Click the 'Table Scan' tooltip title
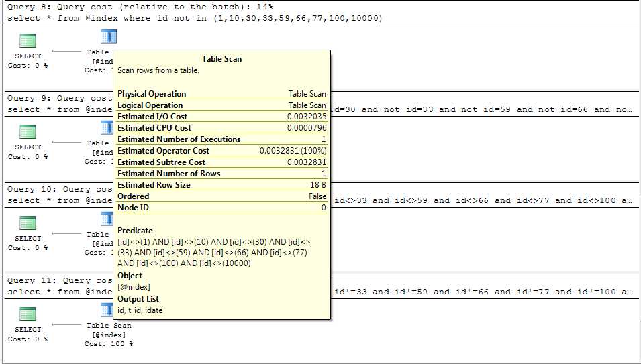The width and height of the screenshot is (641, 364). [x=222, y=59]
